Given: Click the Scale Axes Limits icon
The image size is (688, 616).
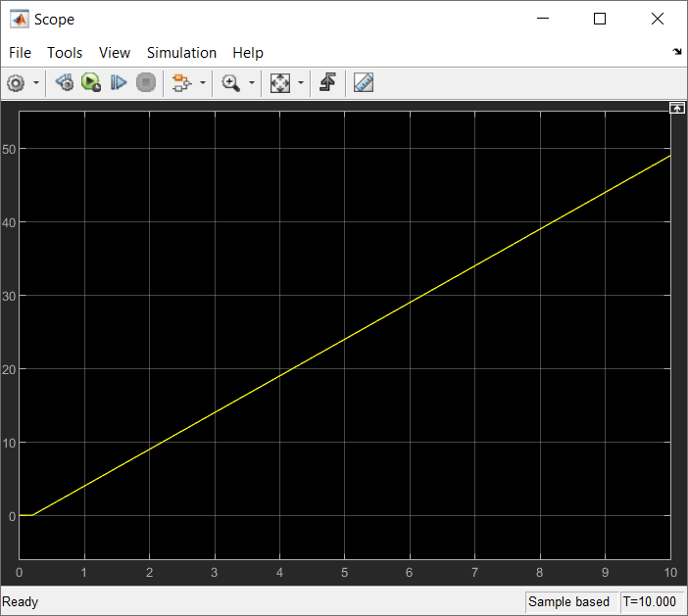Looking at the screenshot, I should tap(280, 83).
